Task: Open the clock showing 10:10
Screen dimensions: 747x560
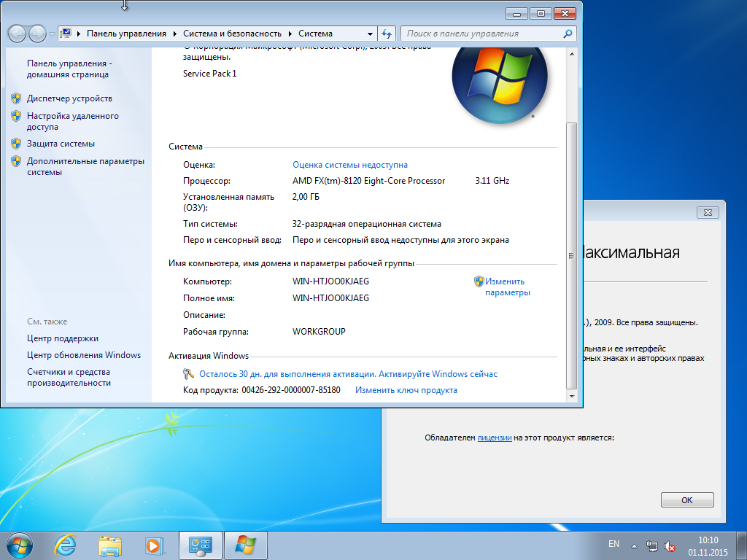Action: click(x=708, y=546)
